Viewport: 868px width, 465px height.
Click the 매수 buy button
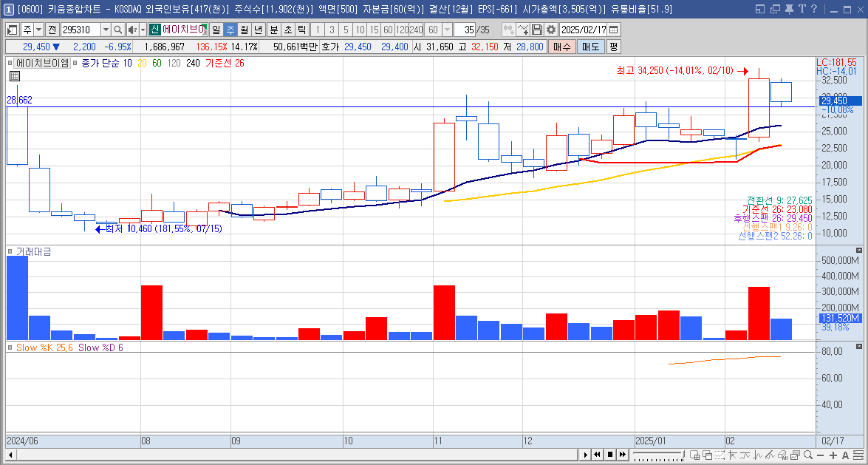[x=561, y=47]
